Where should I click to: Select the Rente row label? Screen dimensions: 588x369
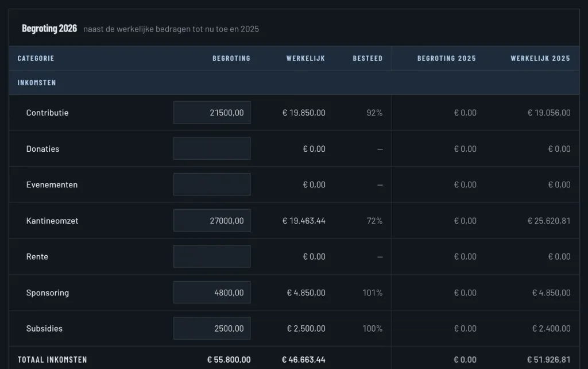(37, 257)
